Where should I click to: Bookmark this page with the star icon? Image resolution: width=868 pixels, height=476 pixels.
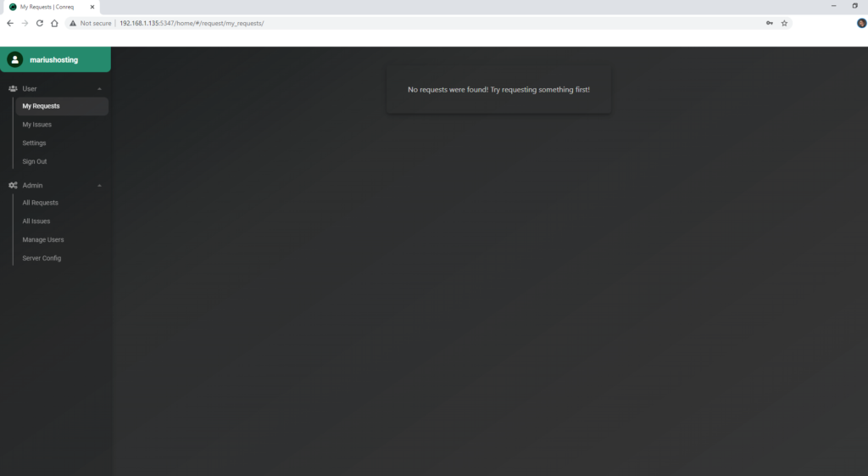784,23
